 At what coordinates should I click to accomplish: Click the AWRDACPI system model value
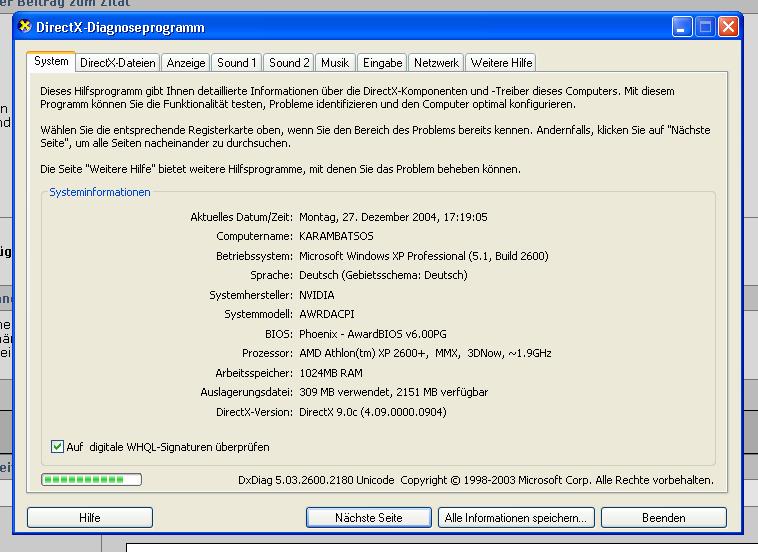coord(327,314)
